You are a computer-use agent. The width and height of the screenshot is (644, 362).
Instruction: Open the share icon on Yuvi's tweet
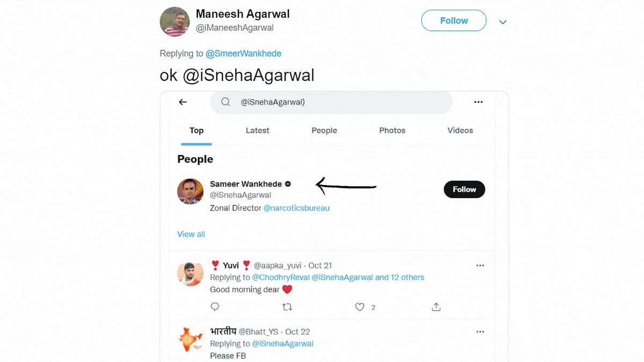pos(436,307)
